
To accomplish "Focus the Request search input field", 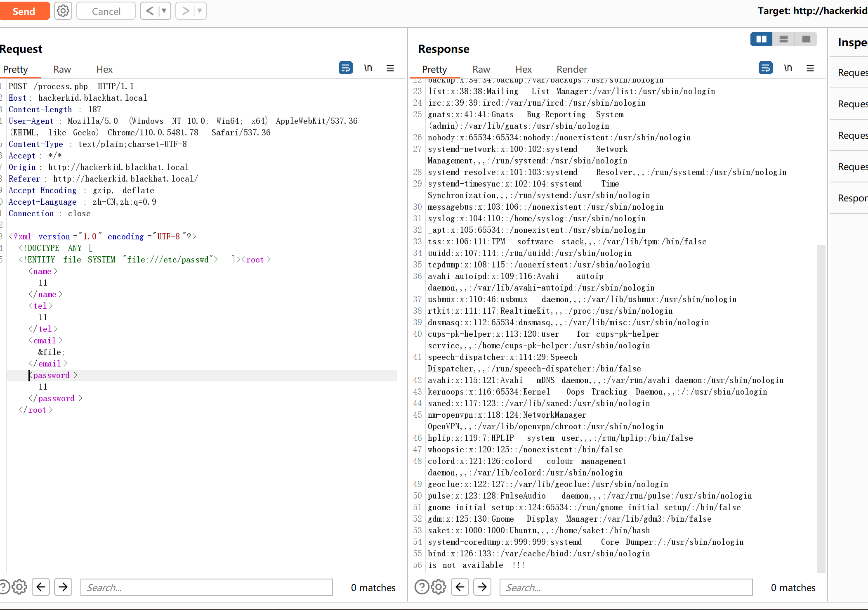I will 206,587.
